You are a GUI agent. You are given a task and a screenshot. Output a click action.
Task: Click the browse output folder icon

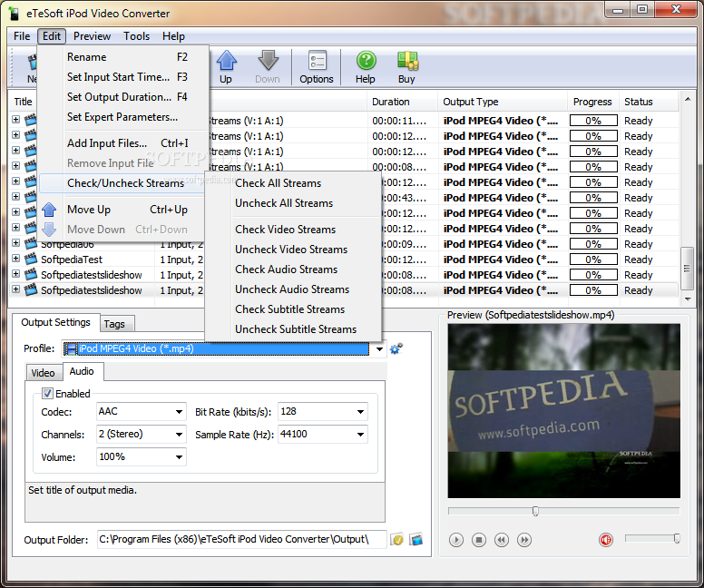pyautogui.click(x=396, y=540)
